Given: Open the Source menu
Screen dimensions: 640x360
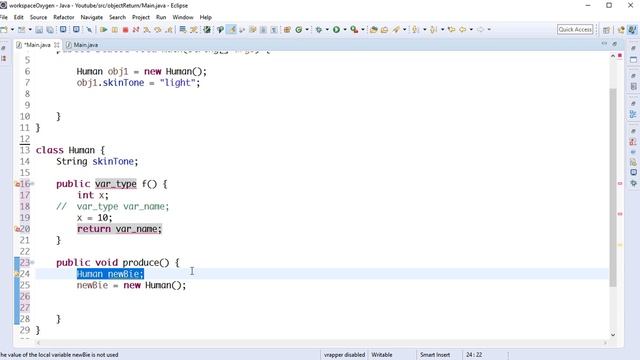Looking at the screenshot, I should 38,17.
